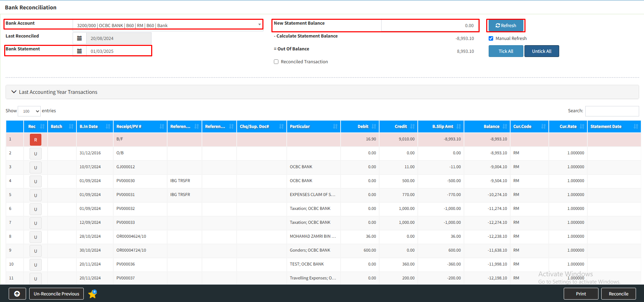The height and width of the screenshot is (302, 644).
Task: Click the Tick All button
Action: coord(506,51)
